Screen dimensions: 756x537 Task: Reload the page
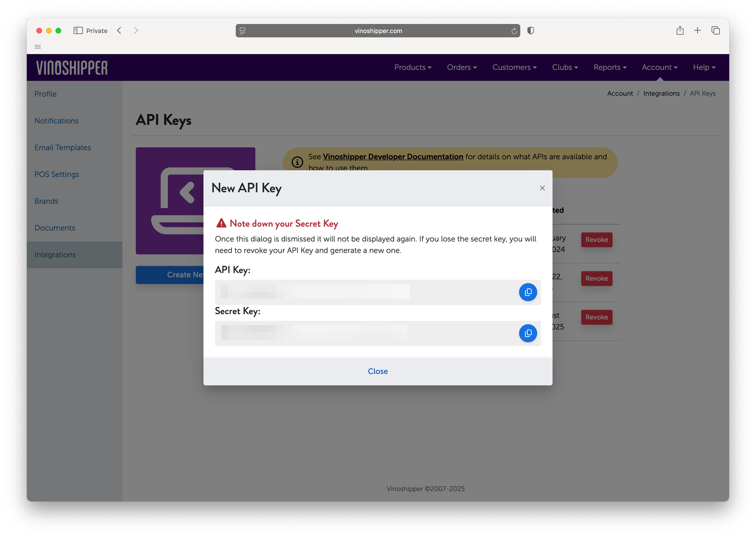(x=514, y=31)
